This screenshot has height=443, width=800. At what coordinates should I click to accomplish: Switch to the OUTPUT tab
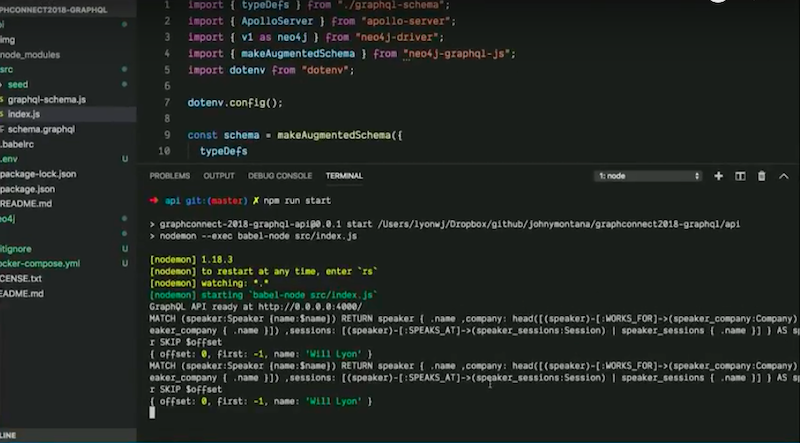219,176
